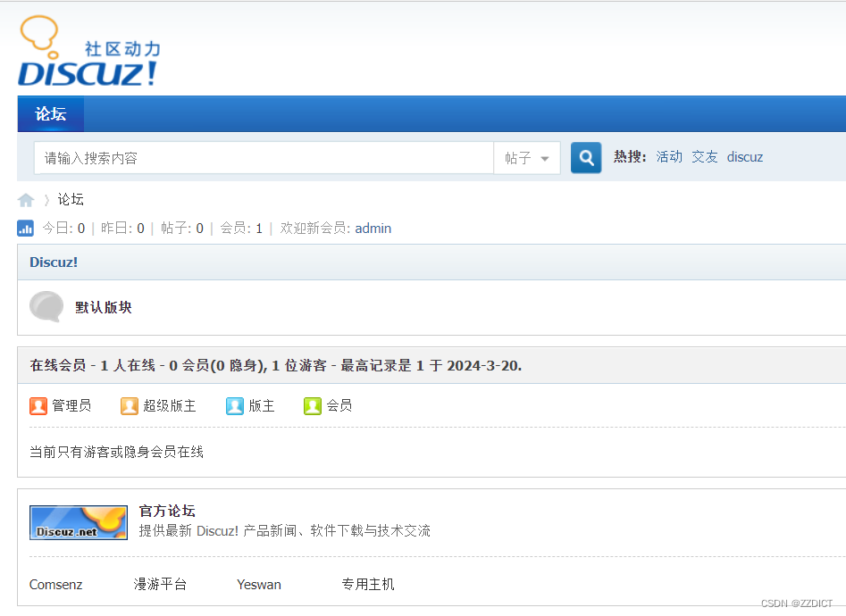
Task: Click into the 请输入搜索内容 search field
Action: 264,158
